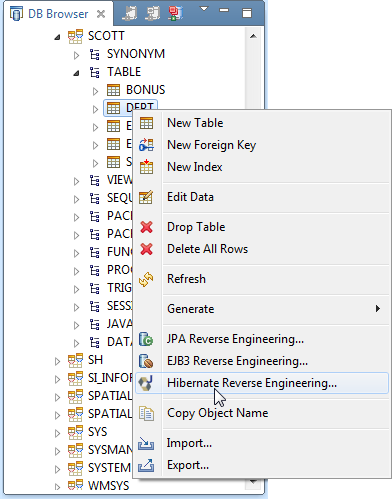The width and height of the screenshot is (392, 499).
Task: Expand the SYNONYM folder
Action: coord(76,55)
